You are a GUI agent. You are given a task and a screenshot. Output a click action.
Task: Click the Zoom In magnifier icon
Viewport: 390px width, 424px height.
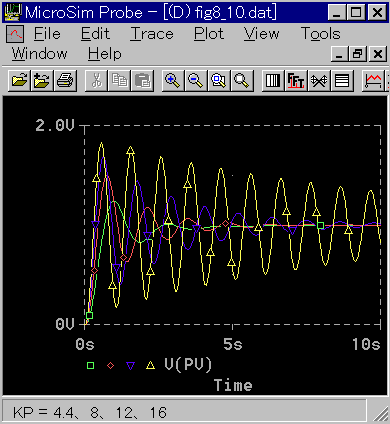pyautogui.click(x=173, y=81)
